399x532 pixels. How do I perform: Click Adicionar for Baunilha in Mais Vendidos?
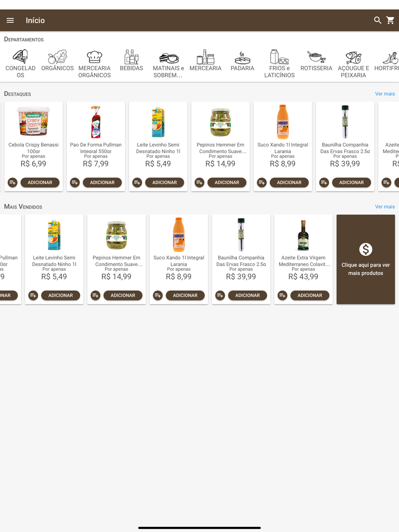coord(247,296)
